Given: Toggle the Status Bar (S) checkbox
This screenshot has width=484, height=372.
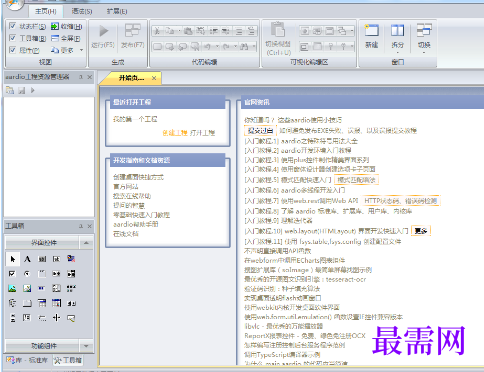Looking at the screenshot, I should coord(13,26).
